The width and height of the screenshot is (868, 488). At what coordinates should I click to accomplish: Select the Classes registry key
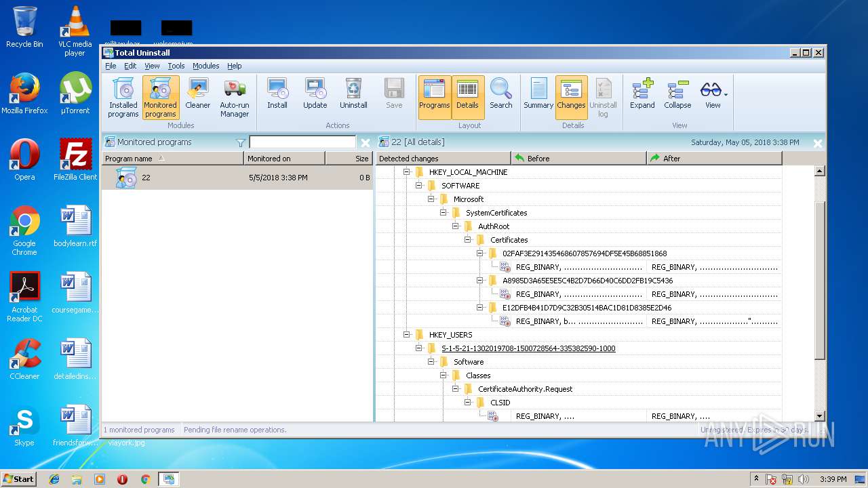point(478,375)
